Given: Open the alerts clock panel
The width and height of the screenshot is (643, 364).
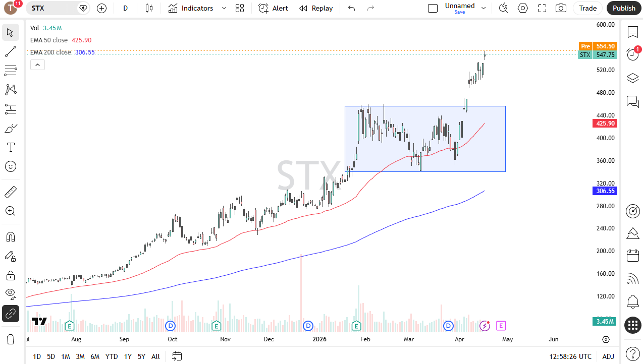Looking at the screenshot, I should 633,54.
